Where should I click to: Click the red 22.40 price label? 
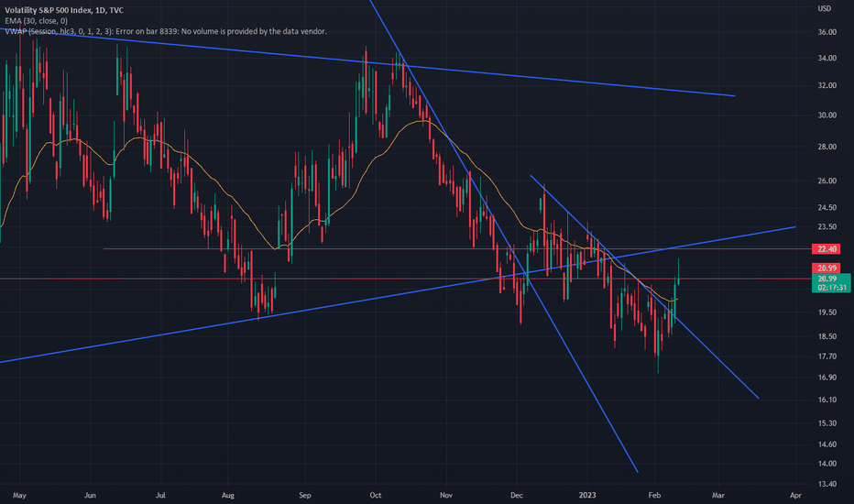[827, 249]
